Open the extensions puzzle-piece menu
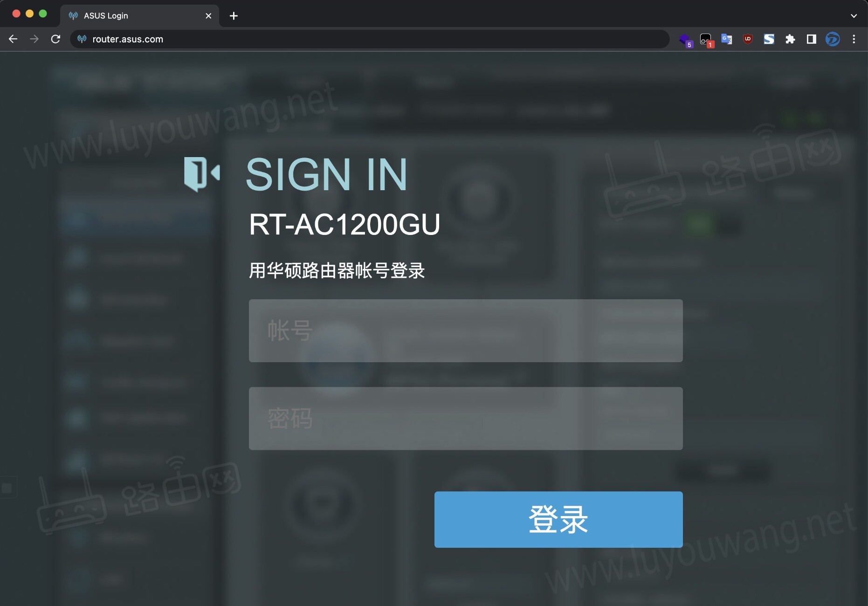868x606 pixels. (x=790, y=39)
